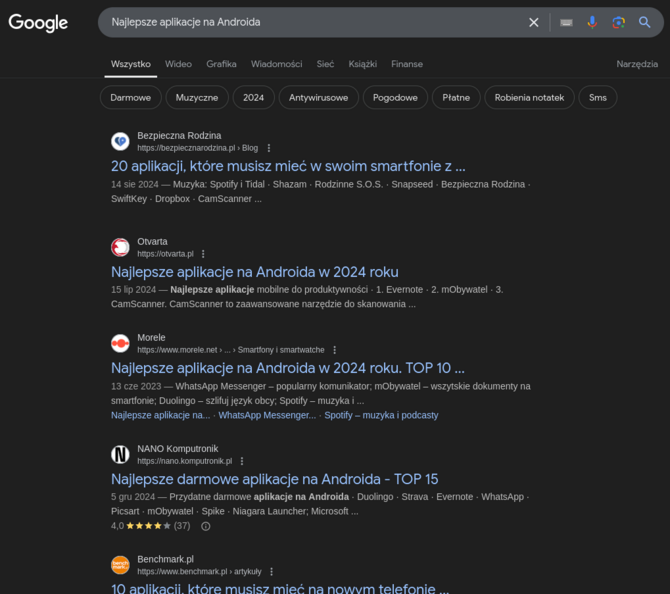The image size is (670, 594).
Task: Open '10 aplikacji, które musisz mieć' result
Action: pos(280,588)
